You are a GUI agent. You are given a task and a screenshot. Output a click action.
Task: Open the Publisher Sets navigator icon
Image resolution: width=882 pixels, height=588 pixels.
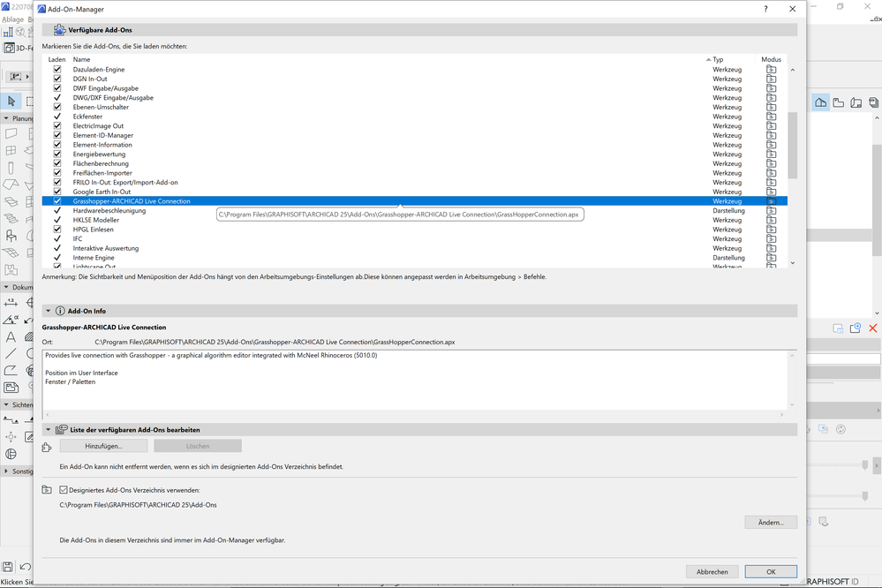click(x=873, y=102)
